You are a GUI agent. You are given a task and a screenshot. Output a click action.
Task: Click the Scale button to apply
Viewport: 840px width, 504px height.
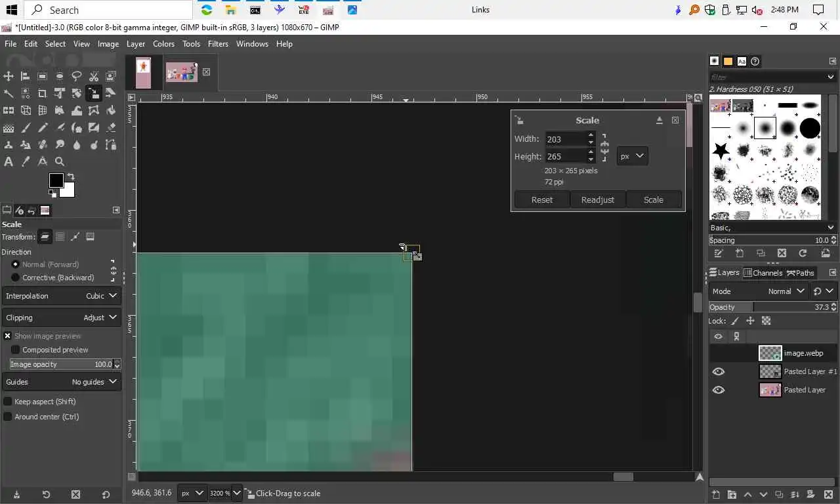tap(654, 199)
